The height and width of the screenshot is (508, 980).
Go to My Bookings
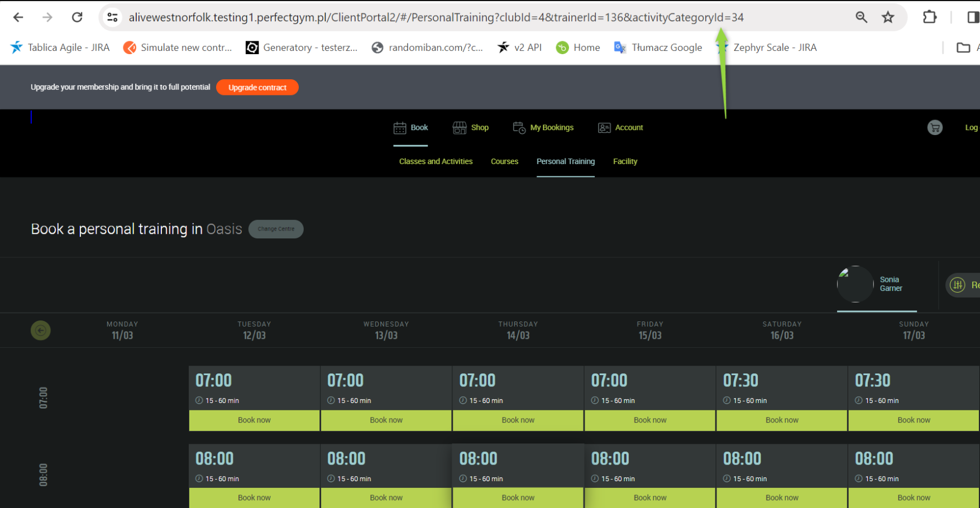click(x=543, y=128)
